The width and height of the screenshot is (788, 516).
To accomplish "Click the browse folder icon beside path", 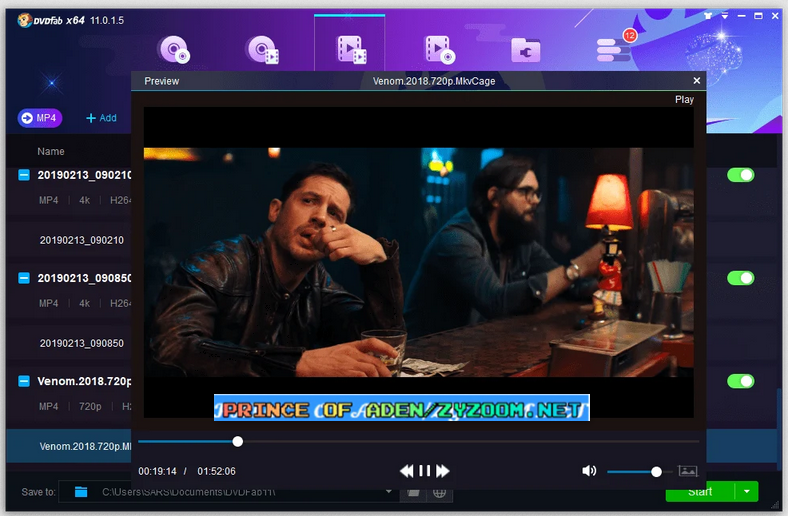I will (413, 493).
